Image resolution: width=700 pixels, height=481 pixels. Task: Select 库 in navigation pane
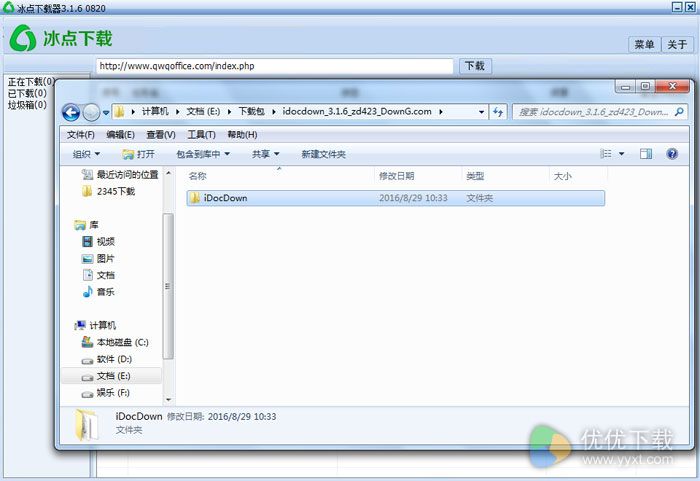click(86, 225)
